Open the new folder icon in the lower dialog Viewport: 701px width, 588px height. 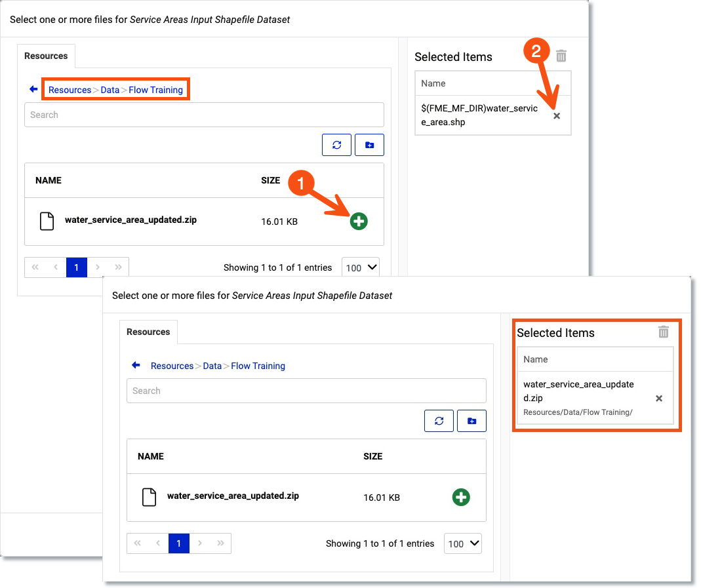point(471,420)
